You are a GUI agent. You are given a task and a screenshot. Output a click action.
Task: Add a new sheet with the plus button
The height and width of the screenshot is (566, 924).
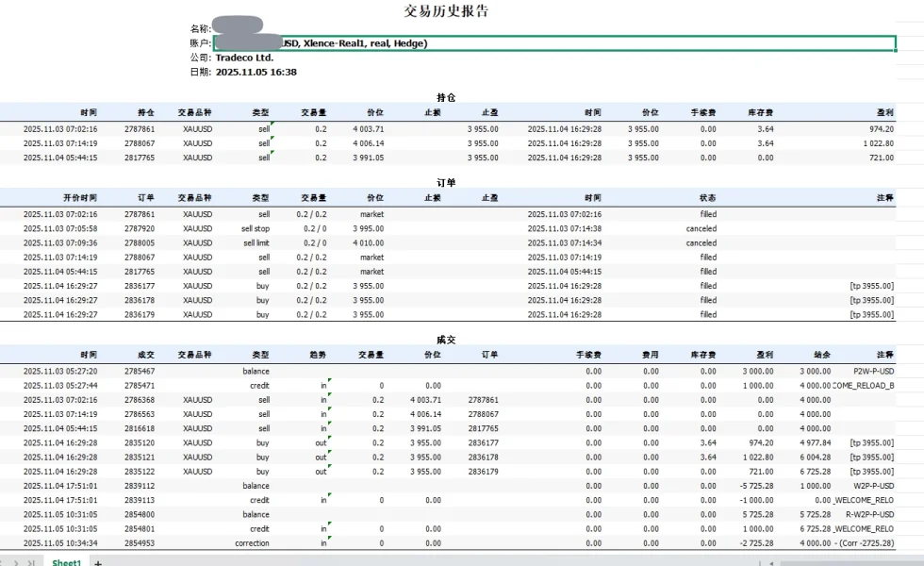tap(98, 562)
